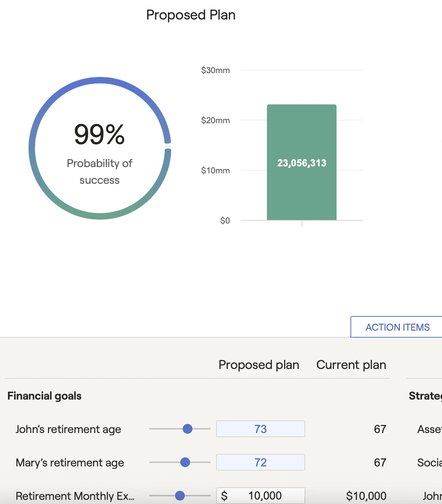
Task: Click the 99% probability of success gauge
Action: click(x=100, y=148)
